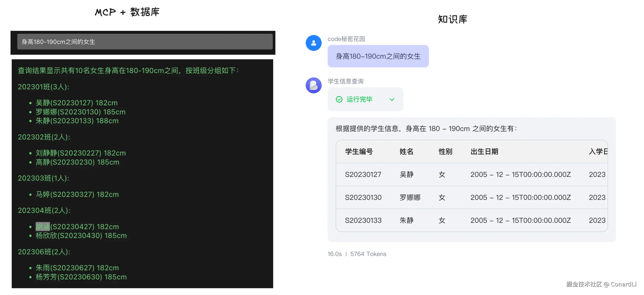Image resolution: width=644 pixels, height=295 pixels.
Task: Click the 杨芳芳(S20230630) list entry
Action: point(81,277)
